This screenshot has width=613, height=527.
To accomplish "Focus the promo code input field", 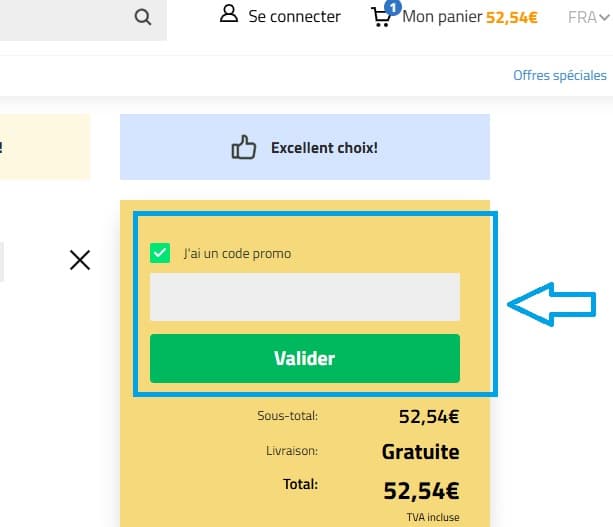I will coord(304,297).
